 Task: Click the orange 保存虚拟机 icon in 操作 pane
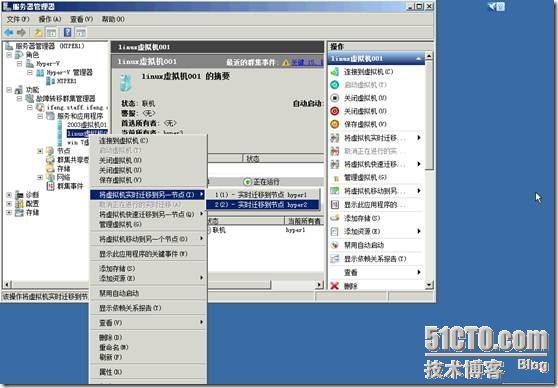coord(335,124)
